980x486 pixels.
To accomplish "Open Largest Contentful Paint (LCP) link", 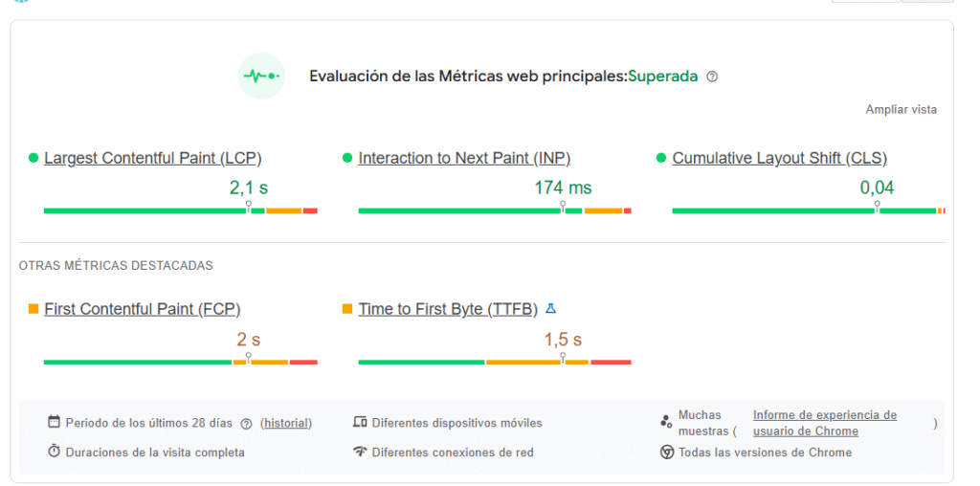I will [153, 158].
